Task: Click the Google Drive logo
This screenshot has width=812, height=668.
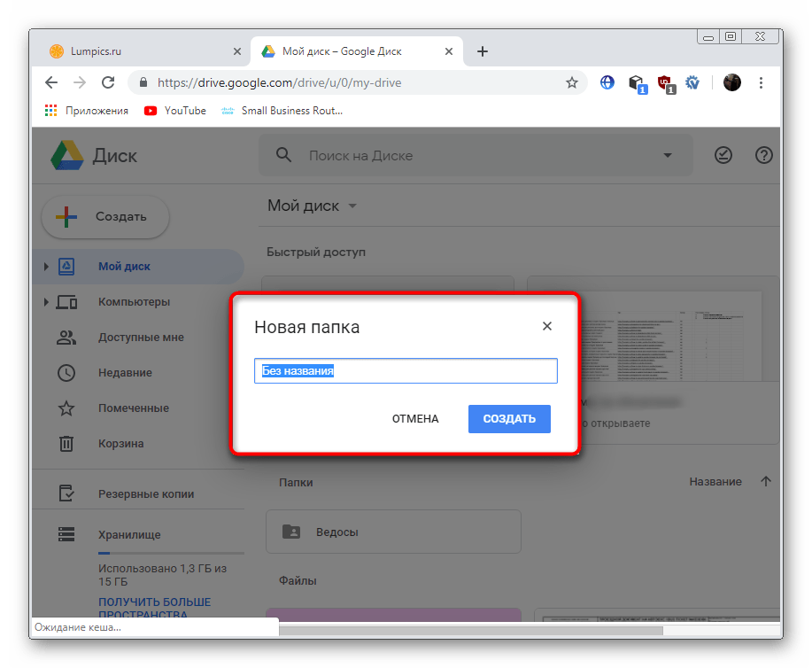Action: click(66, 156)
